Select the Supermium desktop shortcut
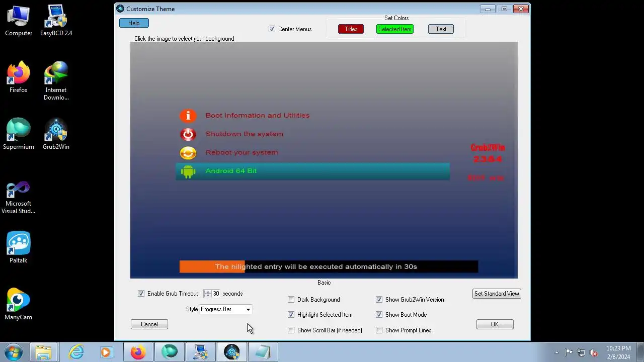644x362 pixels. [19, 134]
